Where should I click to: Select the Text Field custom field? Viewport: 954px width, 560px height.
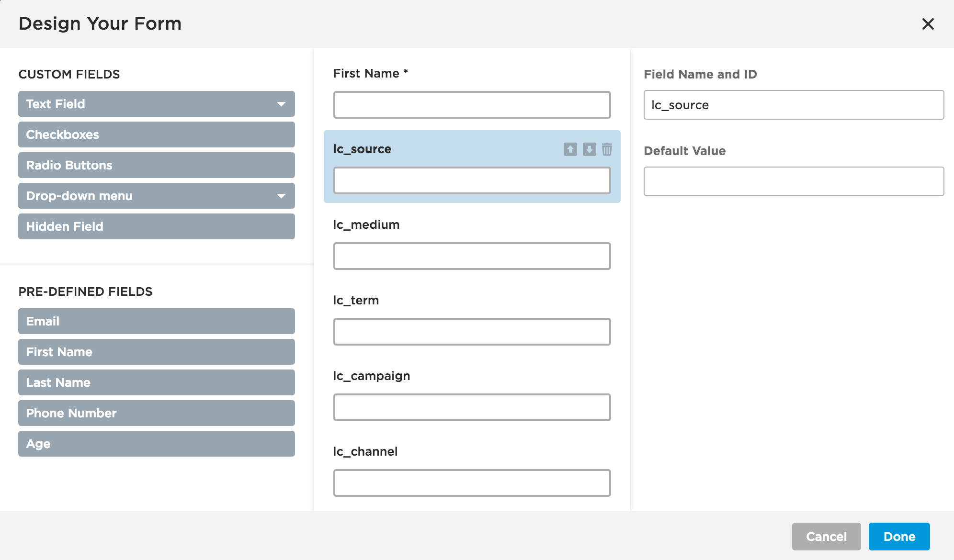pyautogui.click(x=156, y=104)
